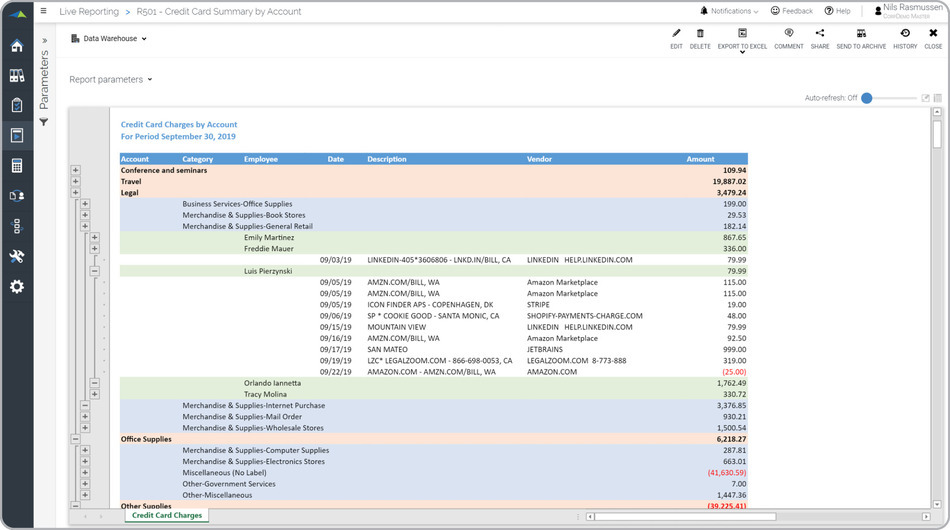Collapse the Luis Pierzynski row group

coord(95,271)
